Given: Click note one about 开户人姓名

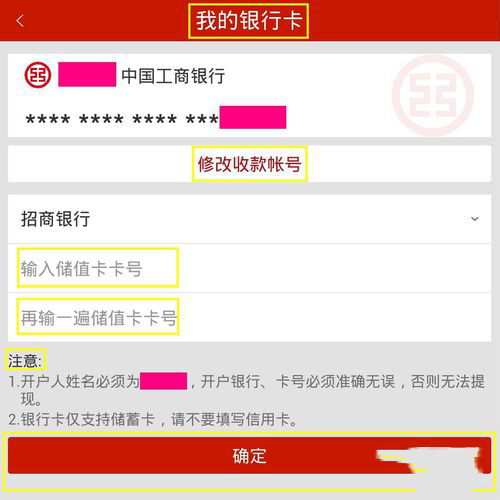Looking at the screenshot, I should (x=247, y=390).
